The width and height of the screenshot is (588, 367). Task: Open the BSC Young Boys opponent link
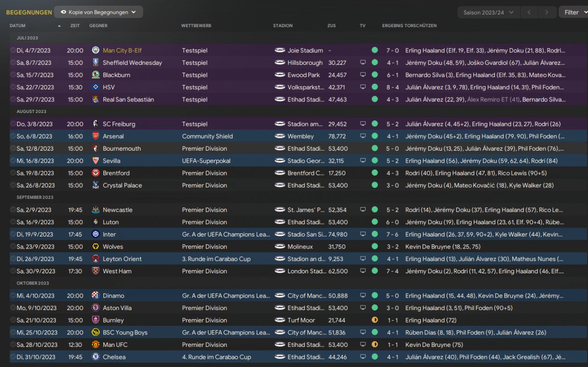click(125, 333)
